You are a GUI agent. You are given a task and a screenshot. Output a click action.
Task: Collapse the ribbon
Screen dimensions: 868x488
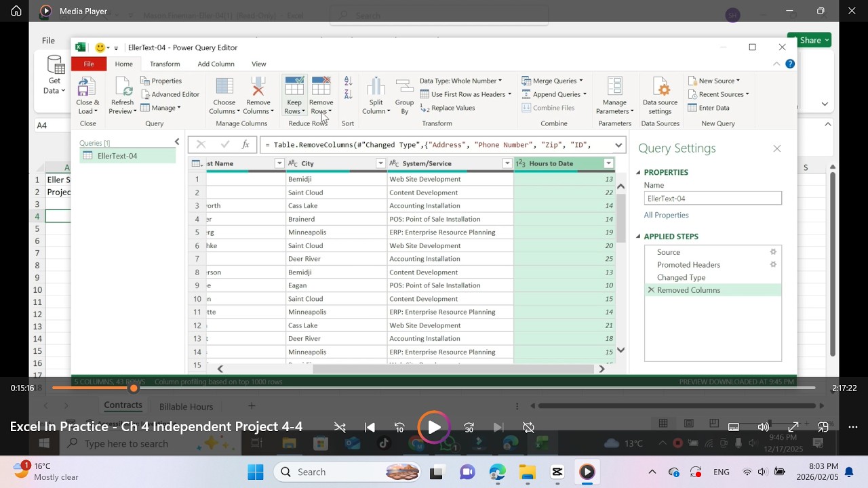pyautogui.click(x=776, y=64)
